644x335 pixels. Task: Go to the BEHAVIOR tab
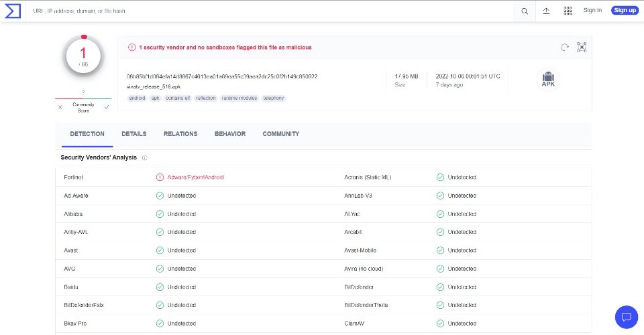coord(230,134)
